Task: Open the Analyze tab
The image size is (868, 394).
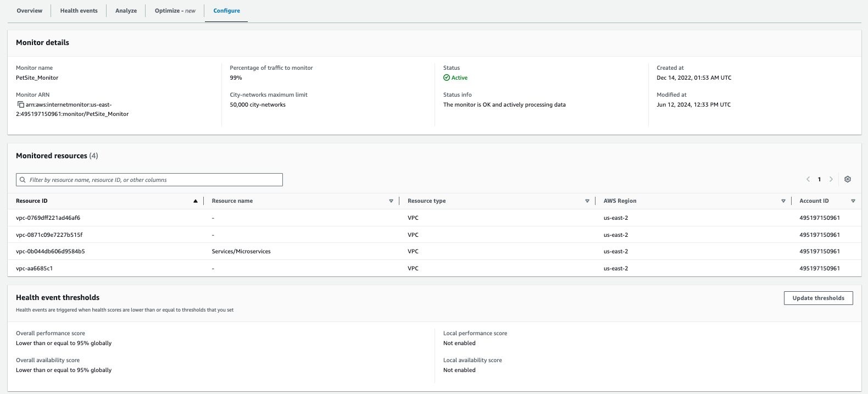Action: [126, 10]
